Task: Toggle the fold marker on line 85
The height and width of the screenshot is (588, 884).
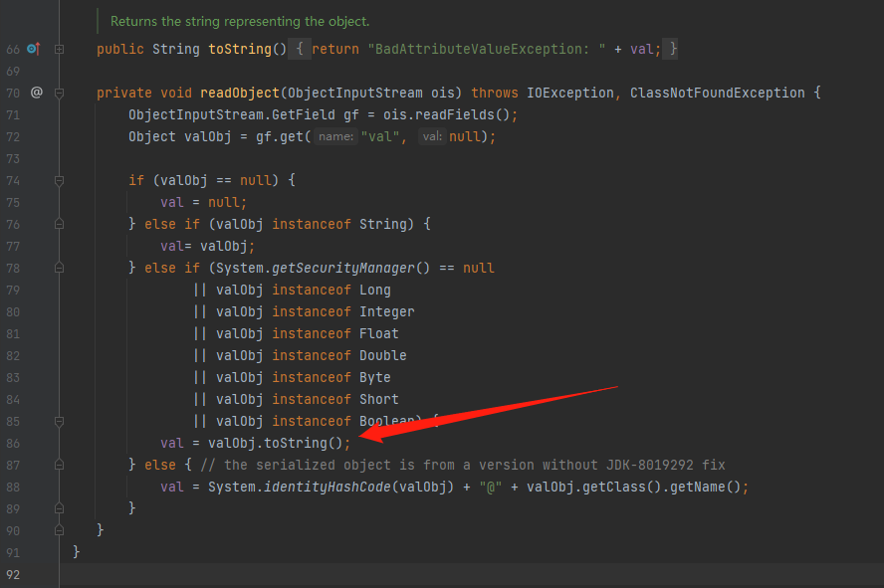Action: (x=59, y=421)
